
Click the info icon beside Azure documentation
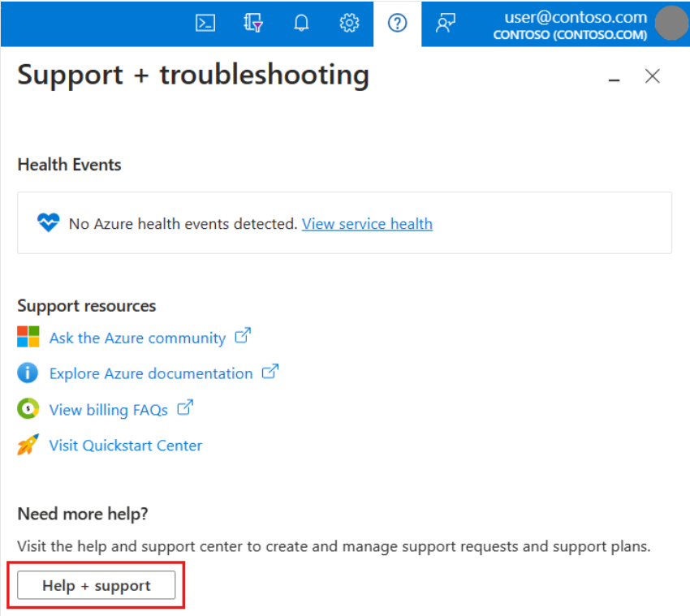tap(28, 373)
